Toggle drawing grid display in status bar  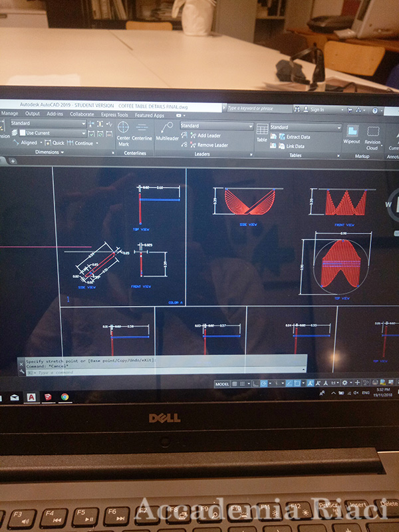(235, 384)
